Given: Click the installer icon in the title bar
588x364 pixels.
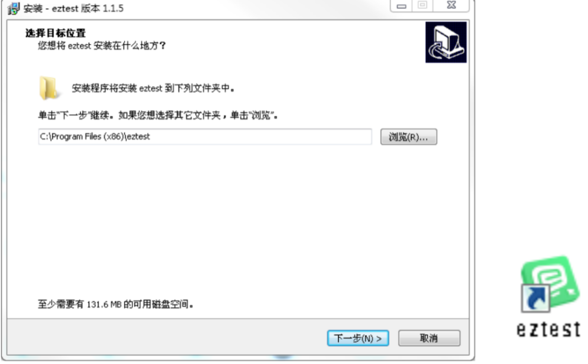Looking at the screenshot, I should pos(14,8).
